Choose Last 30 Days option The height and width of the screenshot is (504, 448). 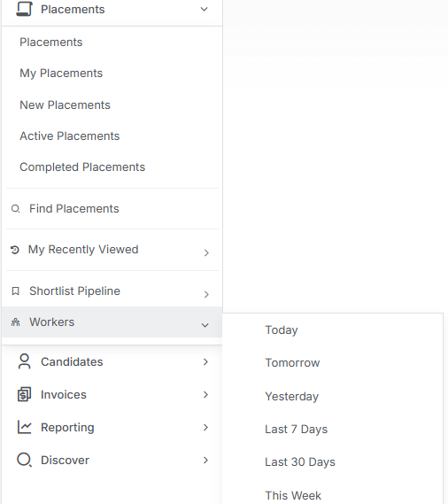(300, 461)
